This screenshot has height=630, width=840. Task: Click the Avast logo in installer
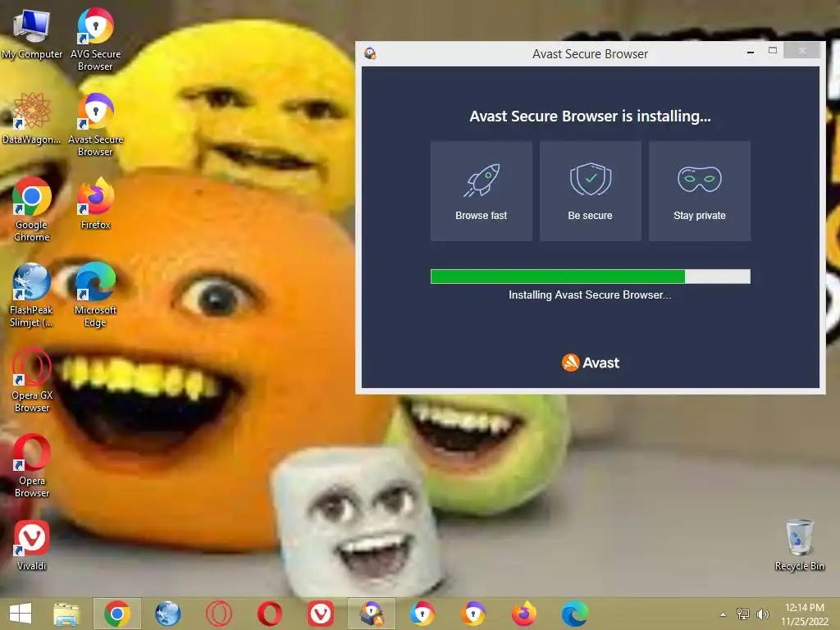click(x=591, y=363)
